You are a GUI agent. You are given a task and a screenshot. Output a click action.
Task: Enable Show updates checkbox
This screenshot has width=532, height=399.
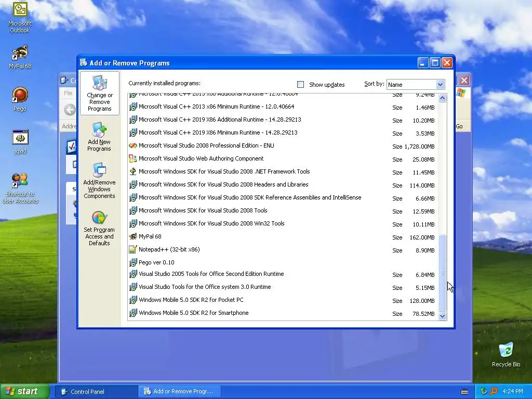click(300, 85)
